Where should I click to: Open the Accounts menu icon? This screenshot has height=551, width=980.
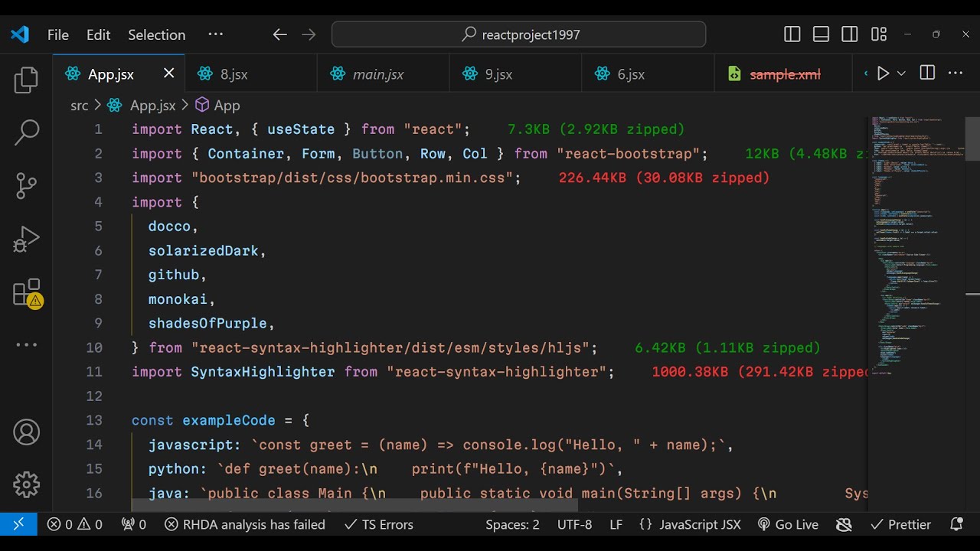pyautogui.click(x=26, y=432)
